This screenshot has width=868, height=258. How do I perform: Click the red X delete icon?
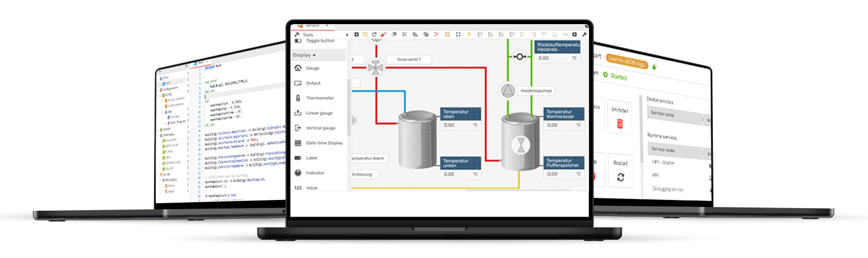tap(436, 34)
